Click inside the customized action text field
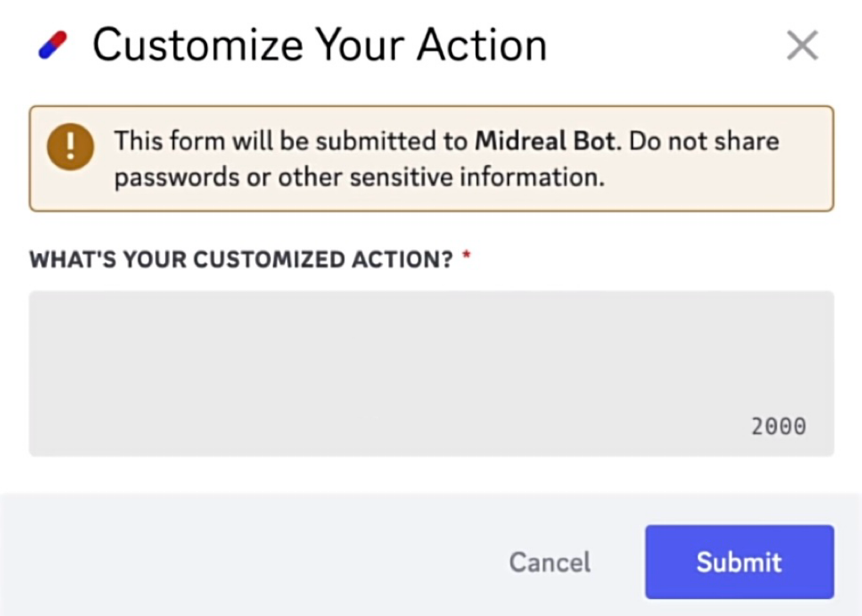862x616 pixels. coord(432,374)
